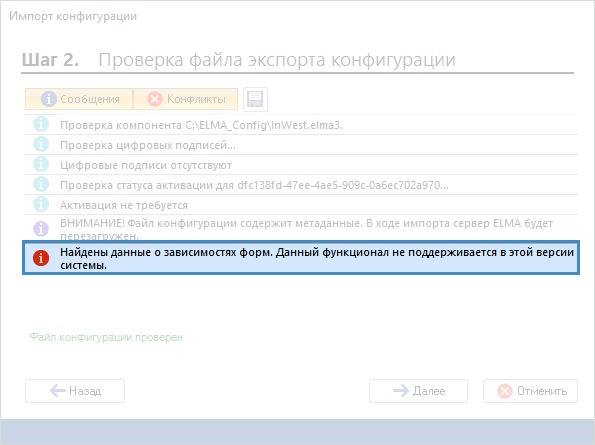
Task: Click the Файл конфигурации проверен status text
Action: (106, 337)
